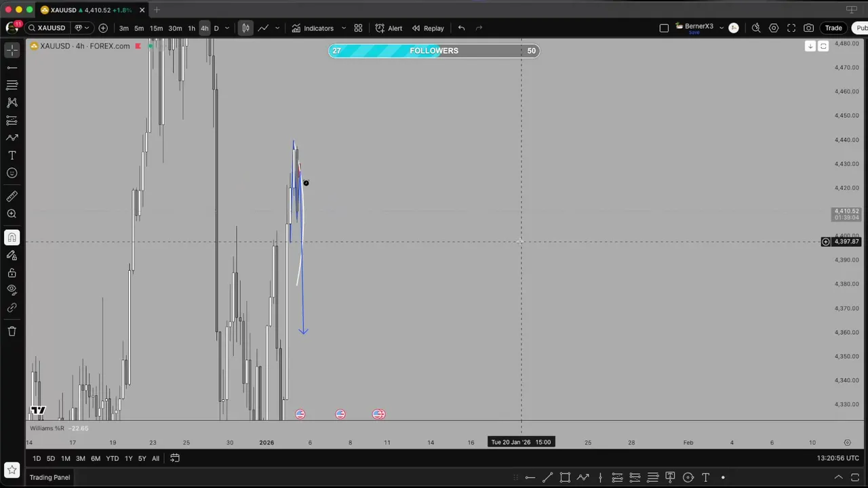Select the candlestick chart style button

coord(245,28)
